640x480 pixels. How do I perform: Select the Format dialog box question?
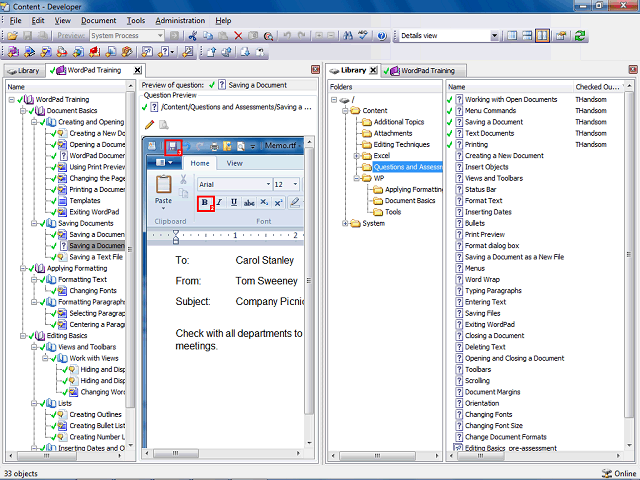[x=492, y=246]
